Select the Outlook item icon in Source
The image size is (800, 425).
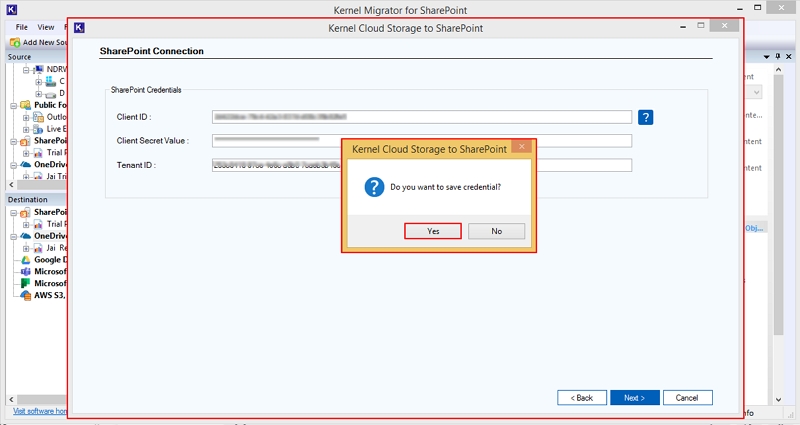pyautogui.click(x=38, y=117)
